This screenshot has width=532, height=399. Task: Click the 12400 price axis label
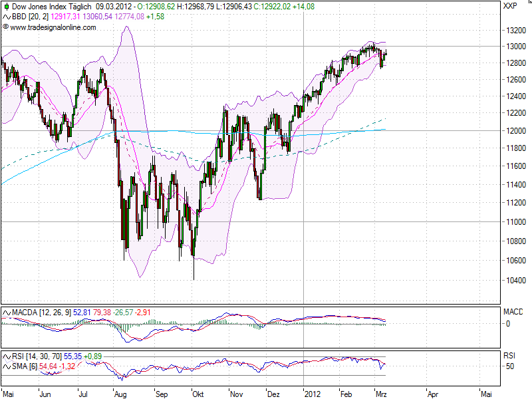click(x=516, y=96)
